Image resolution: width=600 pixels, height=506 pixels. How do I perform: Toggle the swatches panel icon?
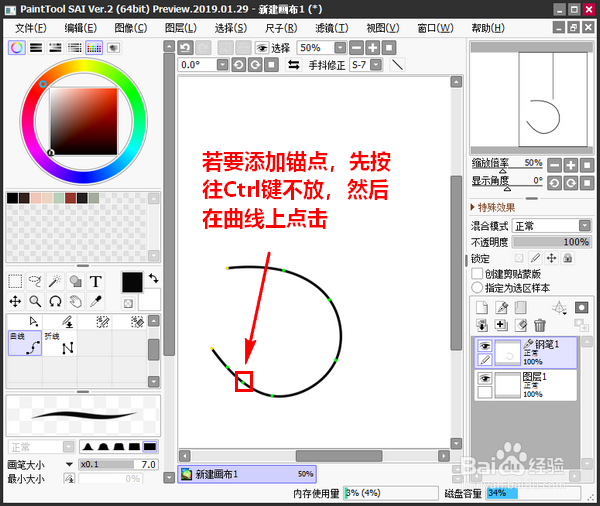click(x=94, y=48)
